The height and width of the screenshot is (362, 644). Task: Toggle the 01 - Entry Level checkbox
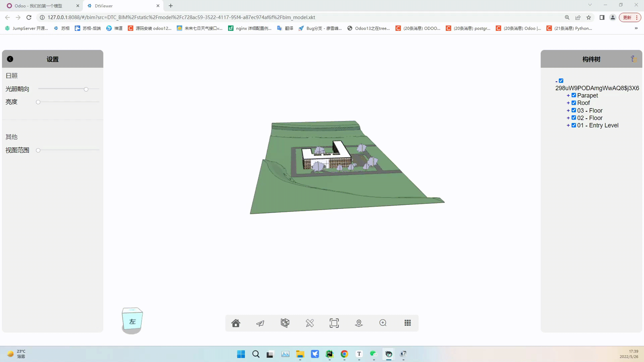(574, 125)
